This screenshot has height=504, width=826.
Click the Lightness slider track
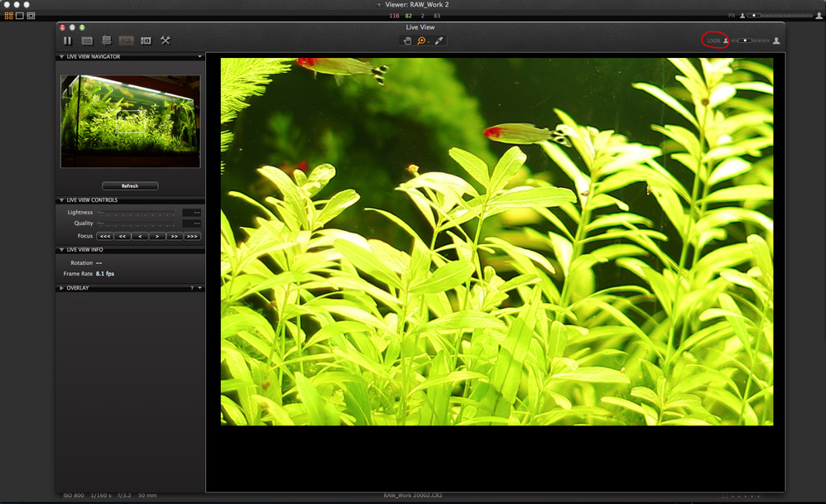coord(137,212)
